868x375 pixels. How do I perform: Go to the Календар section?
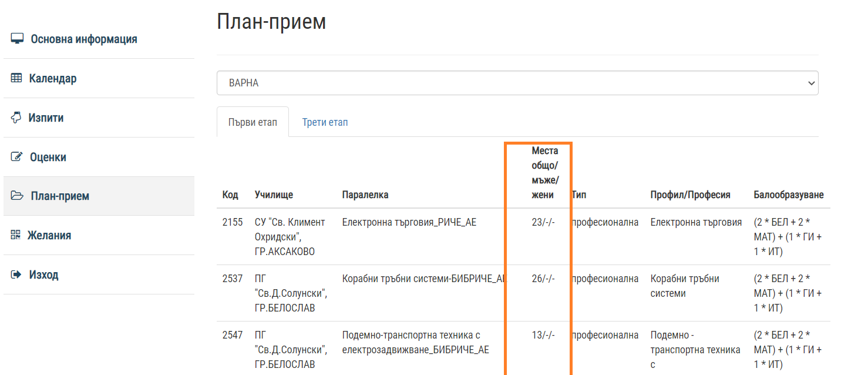[53, 78]
